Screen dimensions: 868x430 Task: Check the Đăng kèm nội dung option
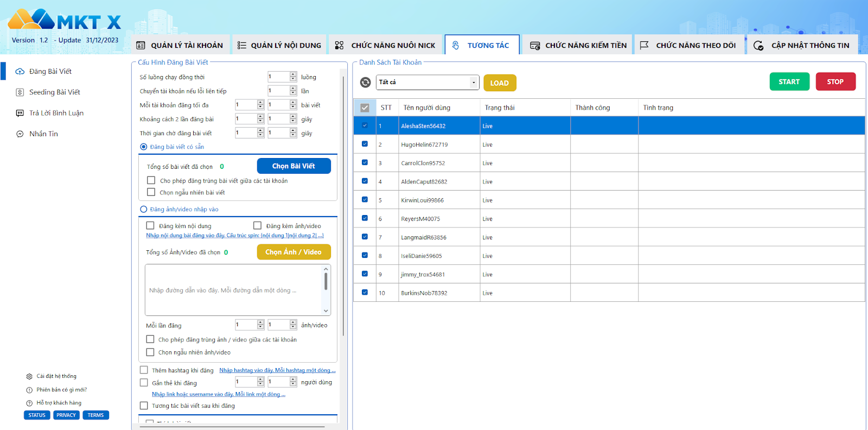coord(150,225)
